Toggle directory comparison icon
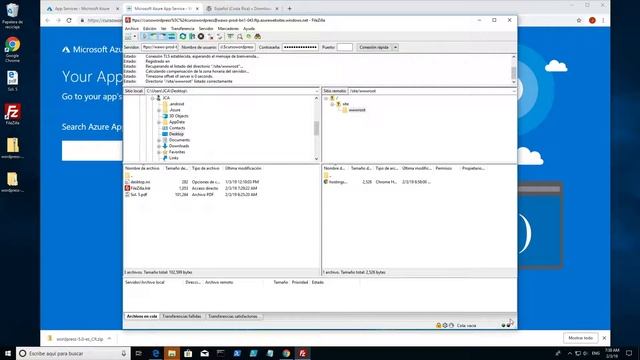The image size is (640, 360). pos(240,37)
